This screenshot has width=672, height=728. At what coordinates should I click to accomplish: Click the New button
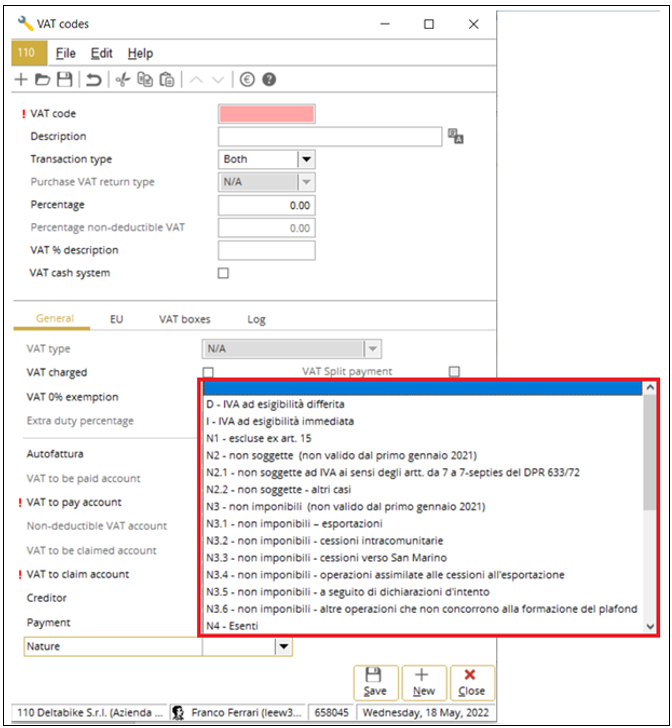point(424,682)
